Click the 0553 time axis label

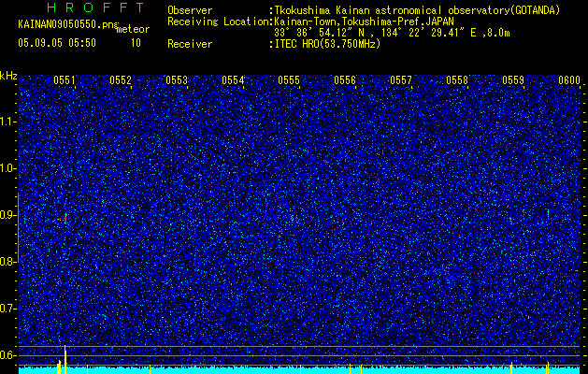pyautogui.click(x=177, y=80)
